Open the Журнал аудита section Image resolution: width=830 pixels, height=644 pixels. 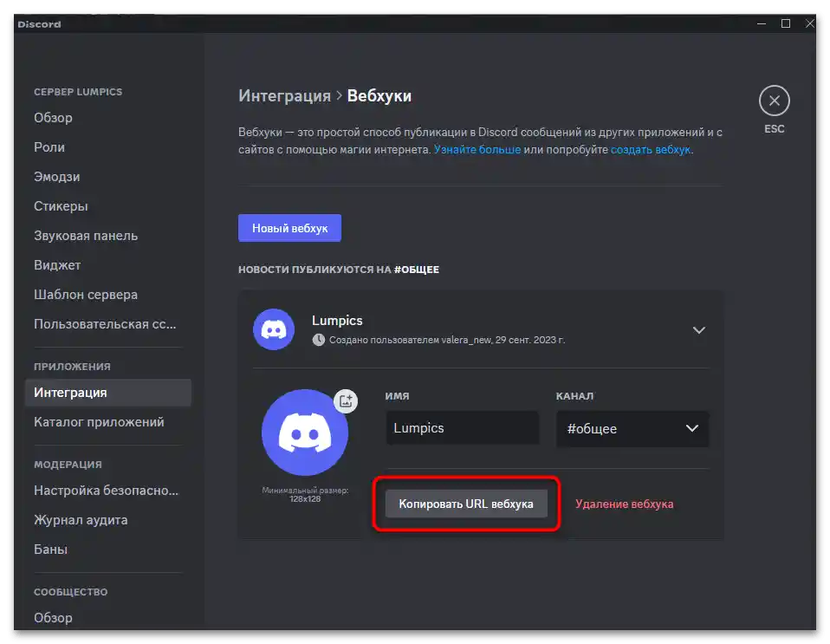[x=81, y=520]
